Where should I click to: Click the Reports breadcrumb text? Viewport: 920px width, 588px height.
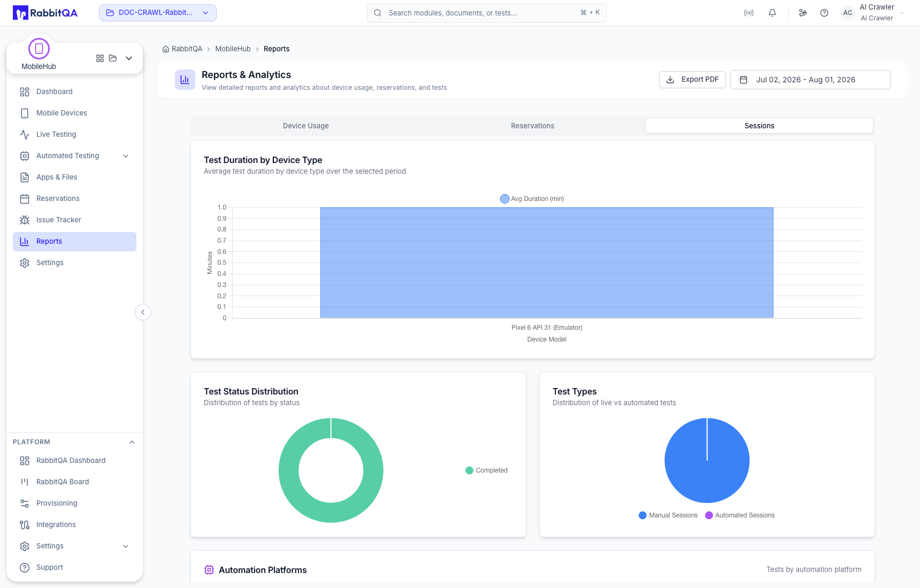point(277,49)
